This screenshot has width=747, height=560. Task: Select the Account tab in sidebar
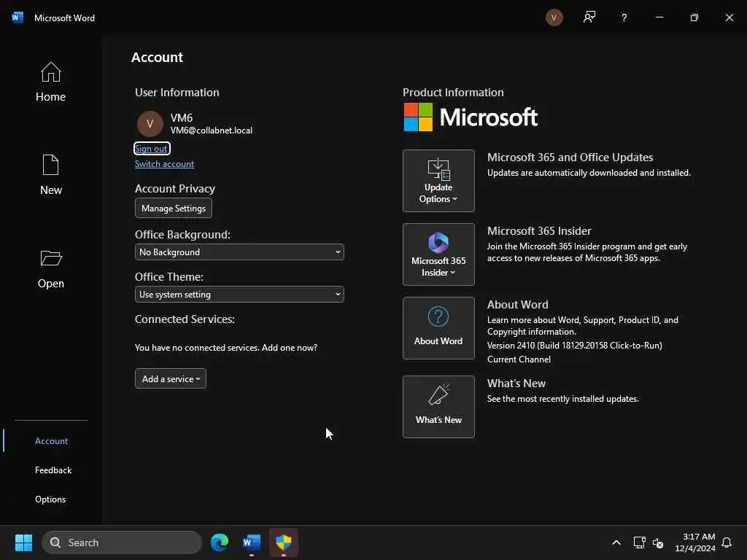(x=51, y=441)
